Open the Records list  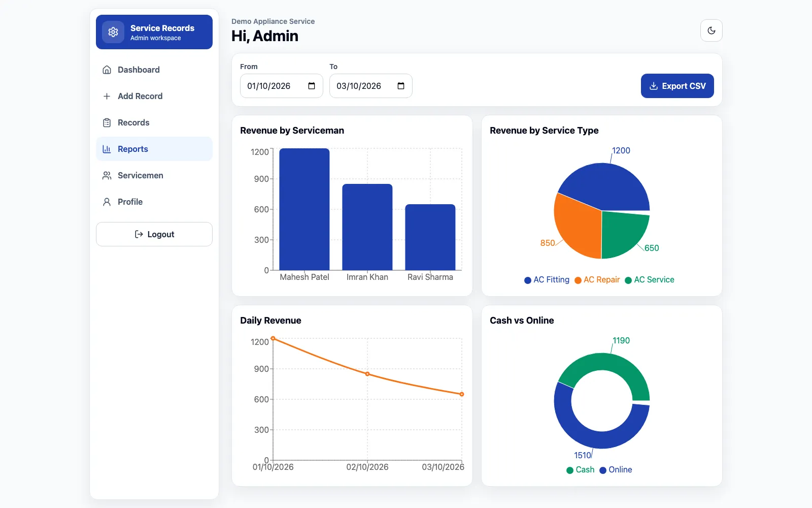[154, 122]
